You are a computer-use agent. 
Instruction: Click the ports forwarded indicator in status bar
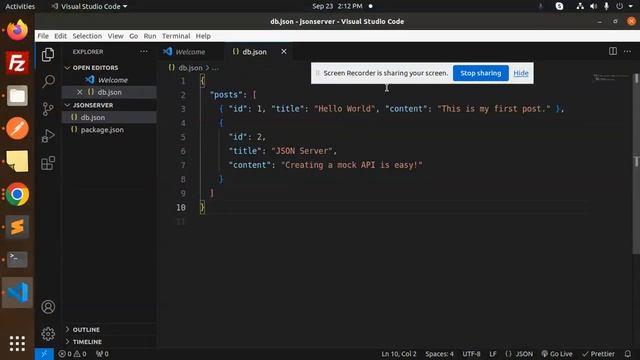[x=102, y=354]
